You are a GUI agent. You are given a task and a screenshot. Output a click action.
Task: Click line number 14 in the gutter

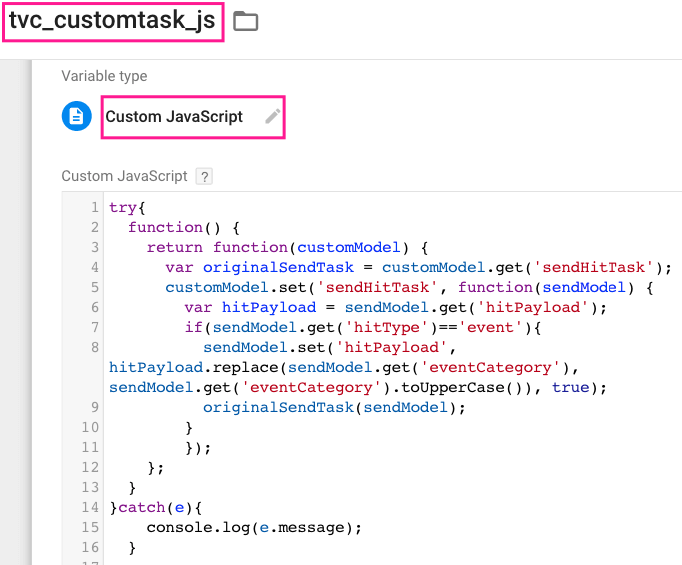pos(90,508)
